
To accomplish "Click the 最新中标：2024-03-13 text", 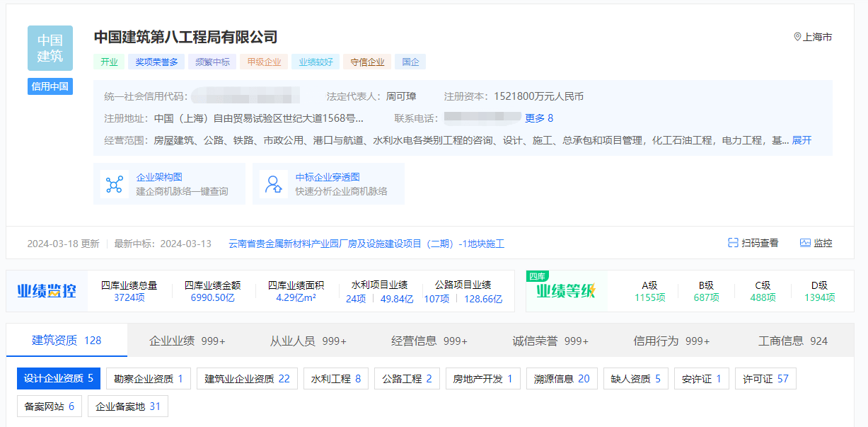I will [163, 244].
